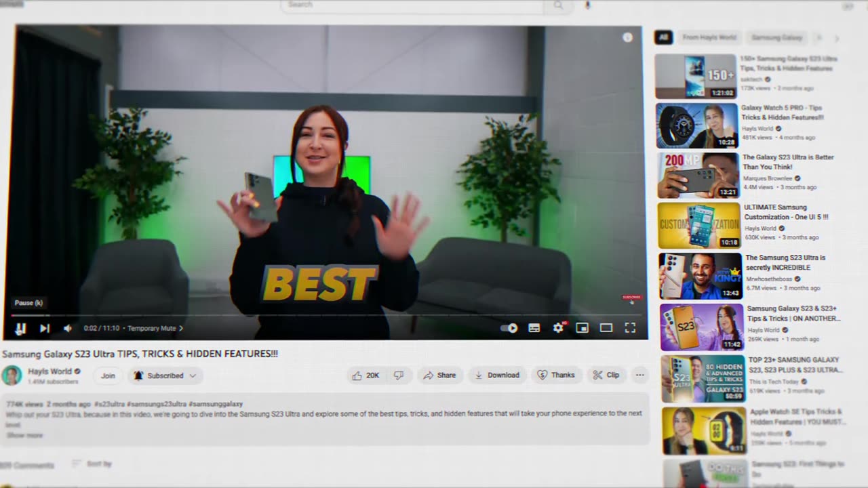Open the Marques Brownlee channel name

pos(768,178)
